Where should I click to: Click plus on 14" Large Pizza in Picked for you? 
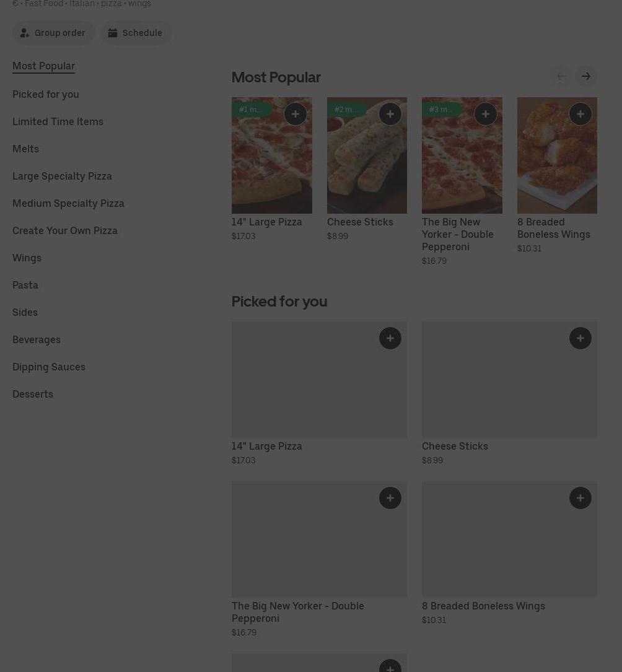point(390,338)
